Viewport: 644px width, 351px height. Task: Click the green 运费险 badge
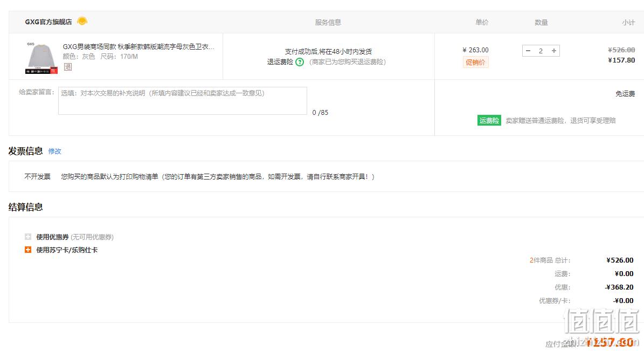pyautogui.click(x=489, y=120)
